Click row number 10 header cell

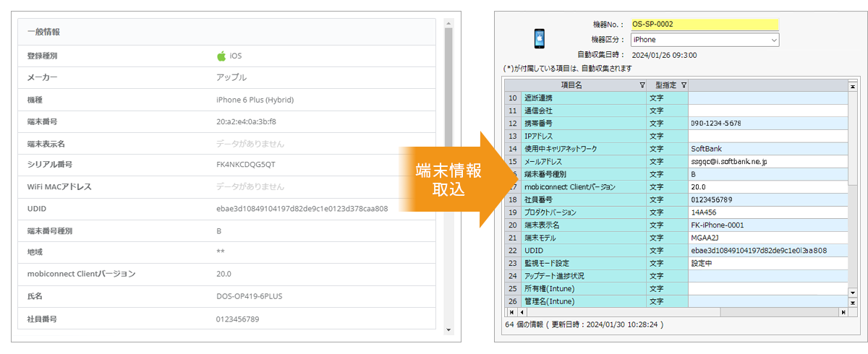point(513,98)
